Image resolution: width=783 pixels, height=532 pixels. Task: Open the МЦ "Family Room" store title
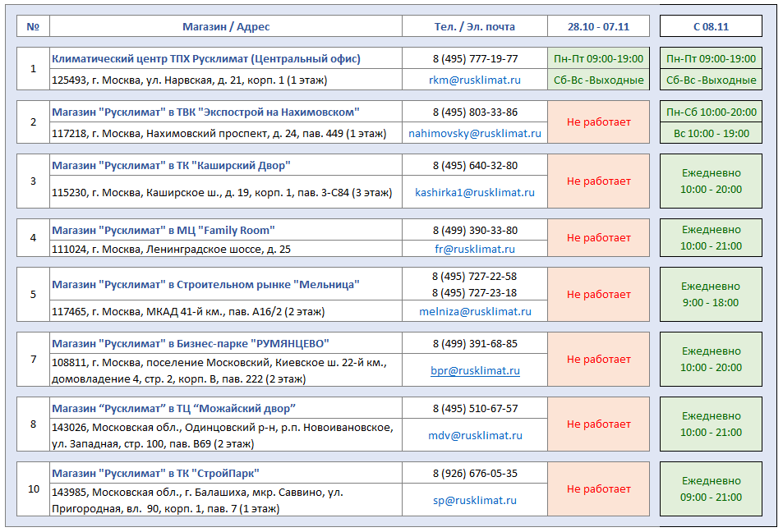pos(163,231)
